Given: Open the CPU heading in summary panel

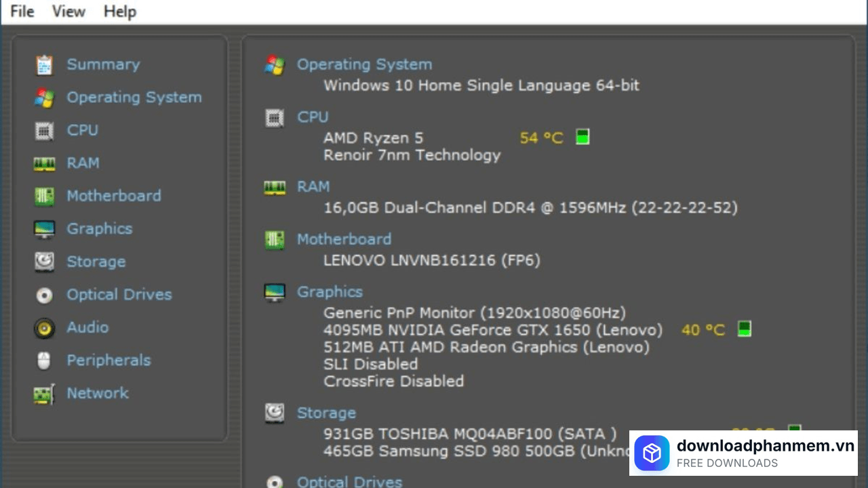Looking at the screenshot, I should [x=313, y=117].
